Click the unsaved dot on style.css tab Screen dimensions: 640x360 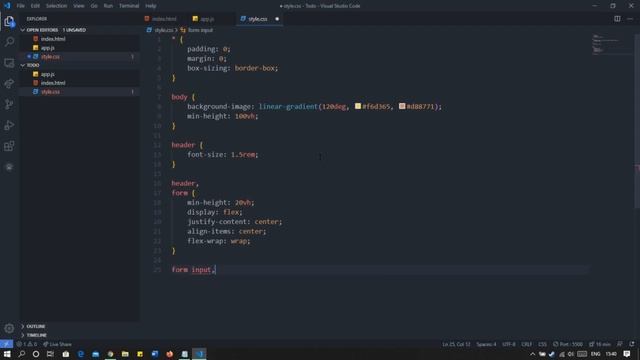277,19
